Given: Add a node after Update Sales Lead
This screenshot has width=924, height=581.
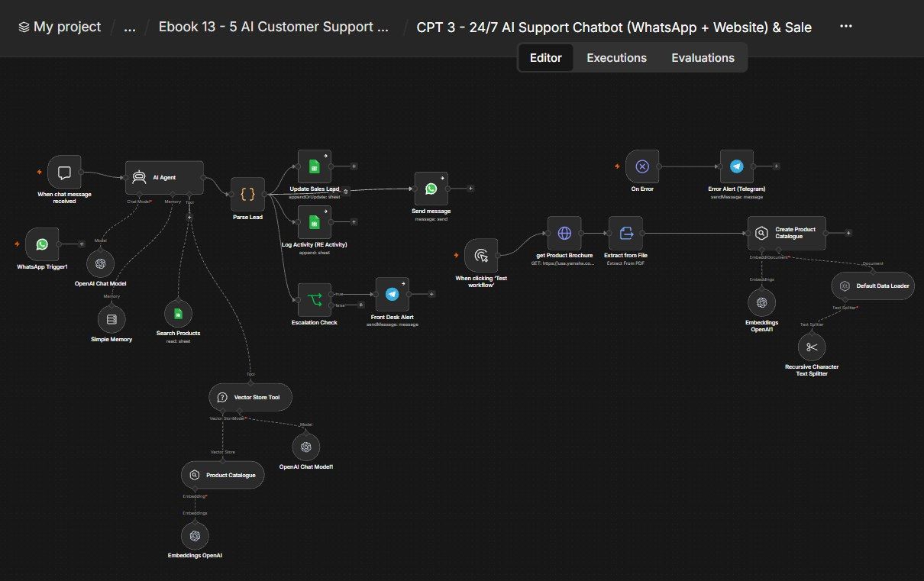Looking at the screenshot, I should (354, 166).
